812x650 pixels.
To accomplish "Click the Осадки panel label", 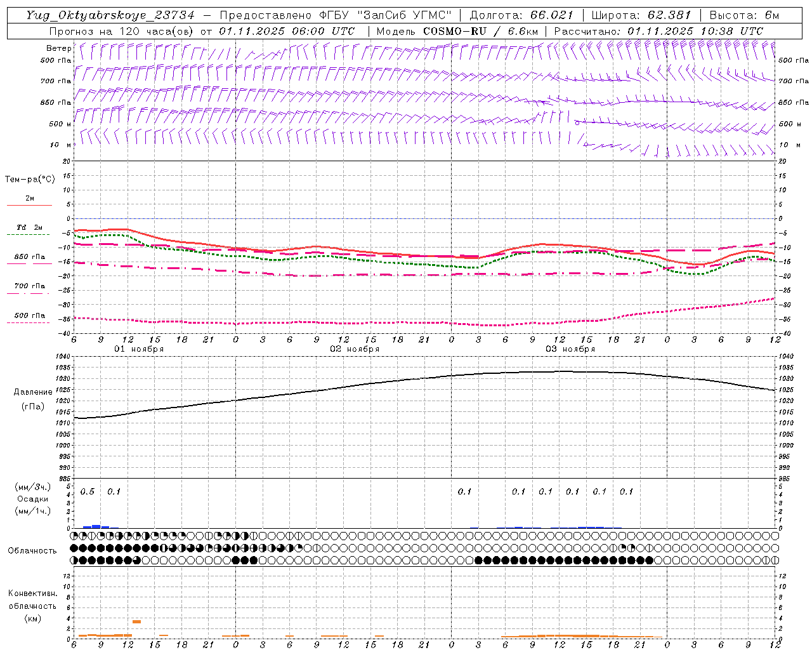I will click(32, 499).
